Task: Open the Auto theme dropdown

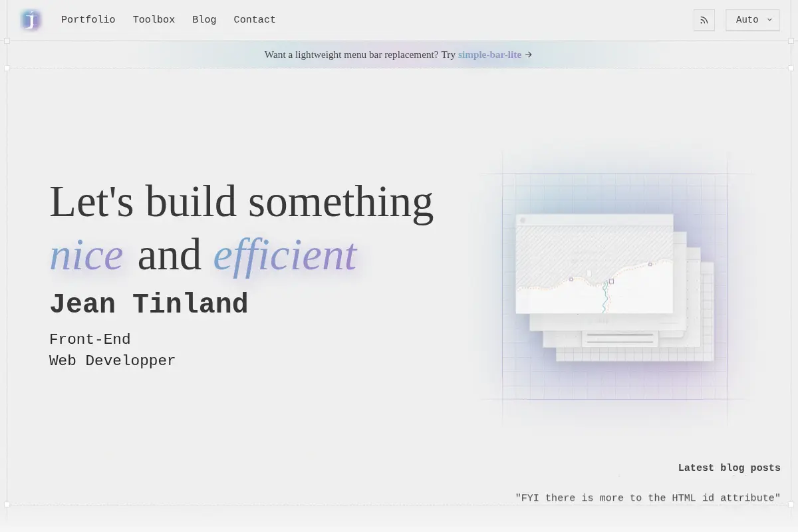Action: click(x=753, y=20)
